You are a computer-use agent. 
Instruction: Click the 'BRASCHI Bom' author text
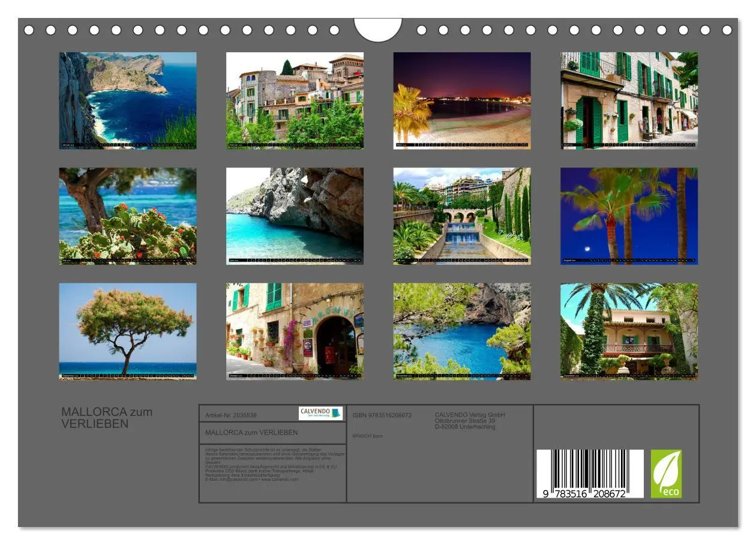click(368, 436)
